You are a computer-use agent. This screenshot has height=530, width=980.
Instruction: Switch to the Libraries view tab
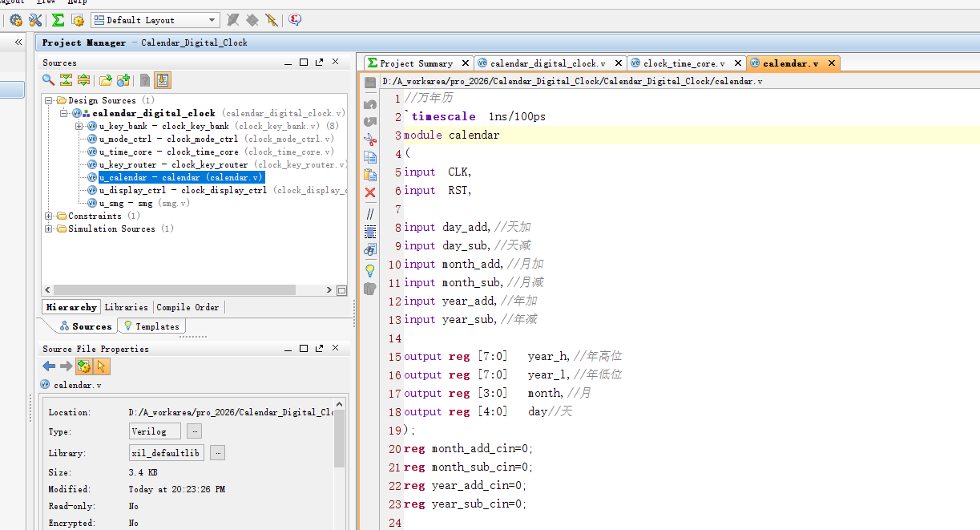[x=127, y=307]
